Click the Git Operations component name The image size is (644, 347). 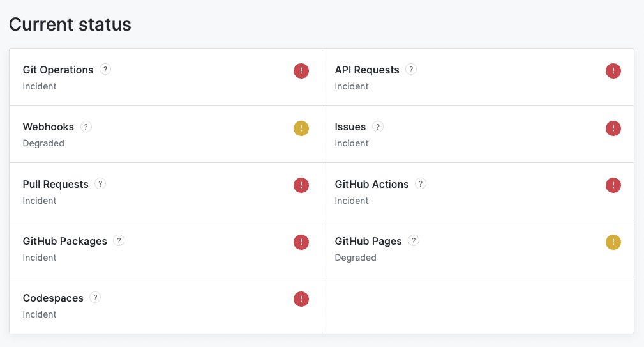pos(58,70)
